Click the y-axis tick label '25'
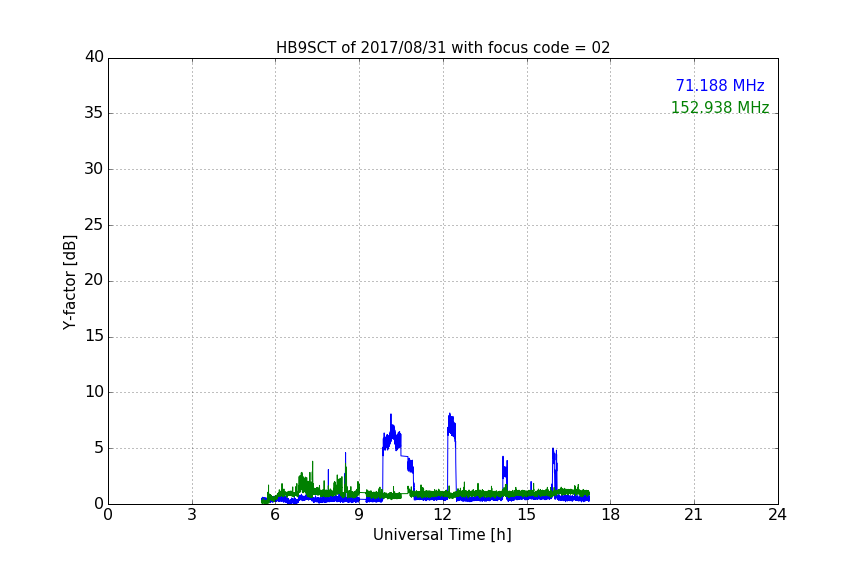Image resolution: width=864 pixels, height=576 pixels. 94,225
